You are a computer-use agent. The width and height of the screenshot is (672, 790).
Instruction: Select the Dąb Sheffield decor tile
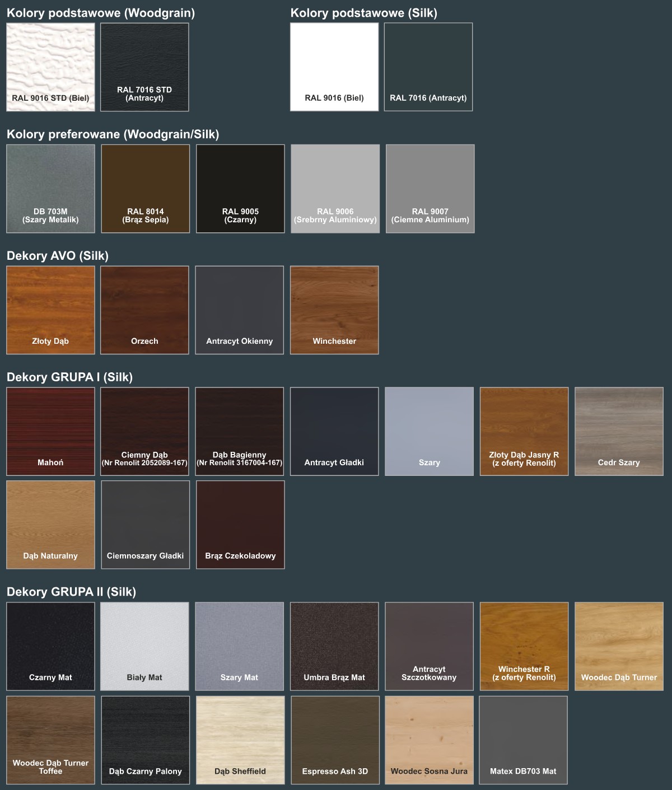pyautogui.click(x=240, y=740)
